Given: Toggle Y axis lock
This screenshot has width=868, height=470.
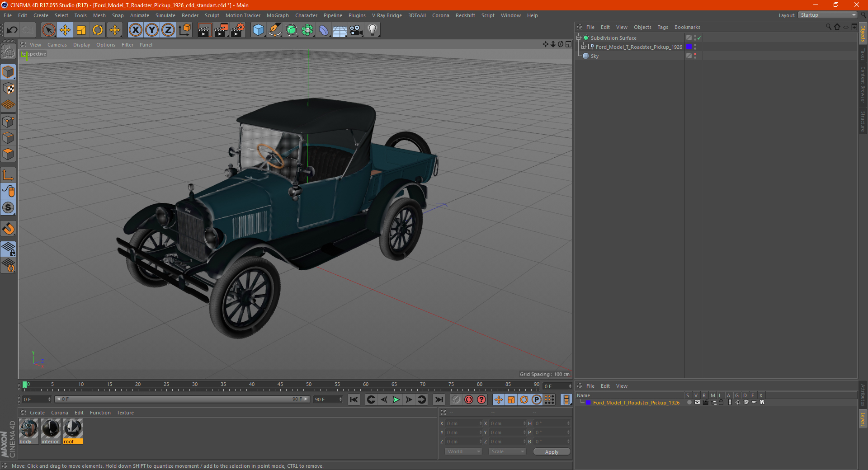Looking at the screenshot, I should [152, 30].
